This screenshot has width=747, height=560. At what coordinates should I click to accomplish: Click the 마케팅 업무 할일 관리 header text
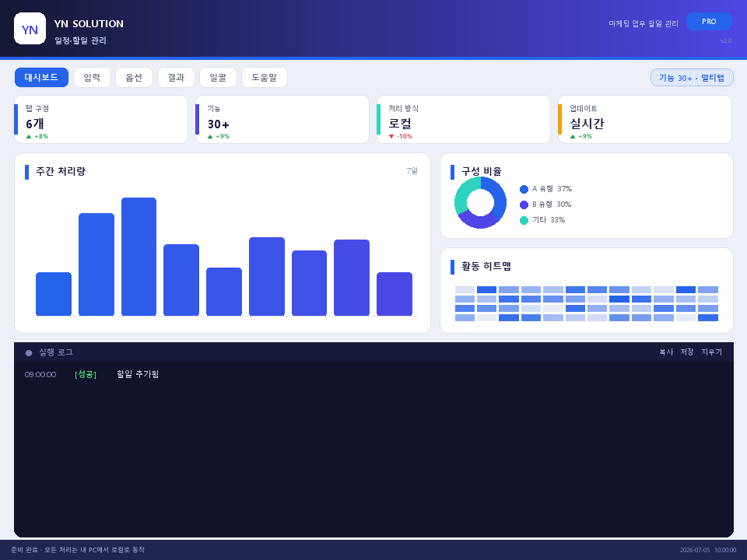click(644, 23)
